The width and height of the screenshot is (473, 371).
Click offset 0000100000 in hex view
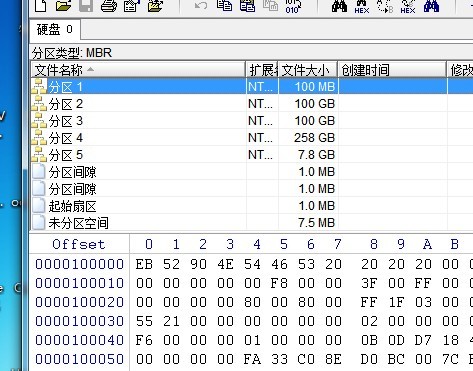(x=79, y=264)
